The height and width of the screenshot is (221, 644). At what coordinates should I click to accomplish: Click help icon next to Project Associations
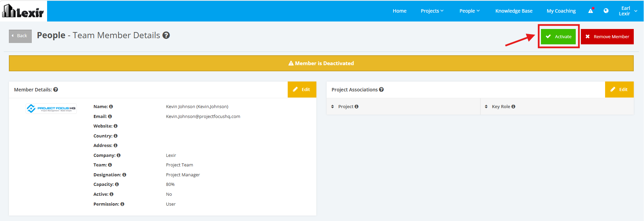click(381, 89)
